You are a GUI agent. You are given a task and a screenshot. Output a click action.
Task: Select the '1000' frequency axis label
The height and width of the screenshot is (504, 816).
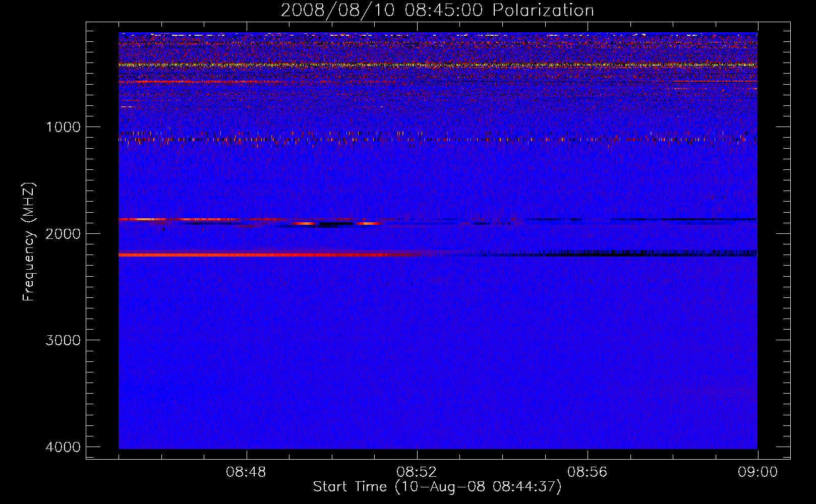pyautogui.click(x=63, y=127)
